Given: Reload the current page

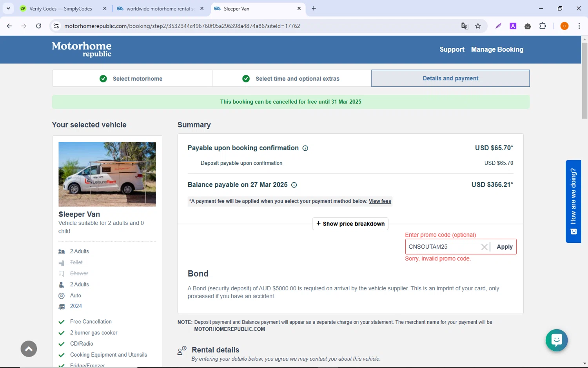Looking at the screenshot, I should (x=38, y=26).
